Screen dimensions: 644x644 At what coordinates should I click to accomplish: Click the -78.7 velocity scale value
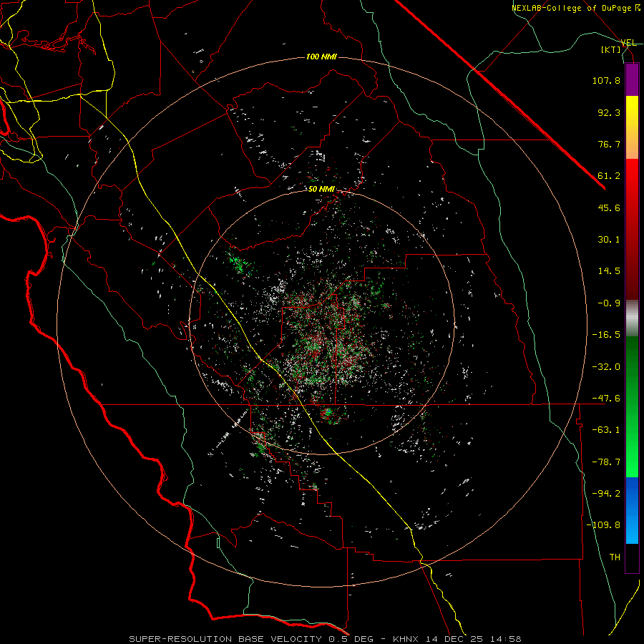pyautogui.click(x=606, y=462)
